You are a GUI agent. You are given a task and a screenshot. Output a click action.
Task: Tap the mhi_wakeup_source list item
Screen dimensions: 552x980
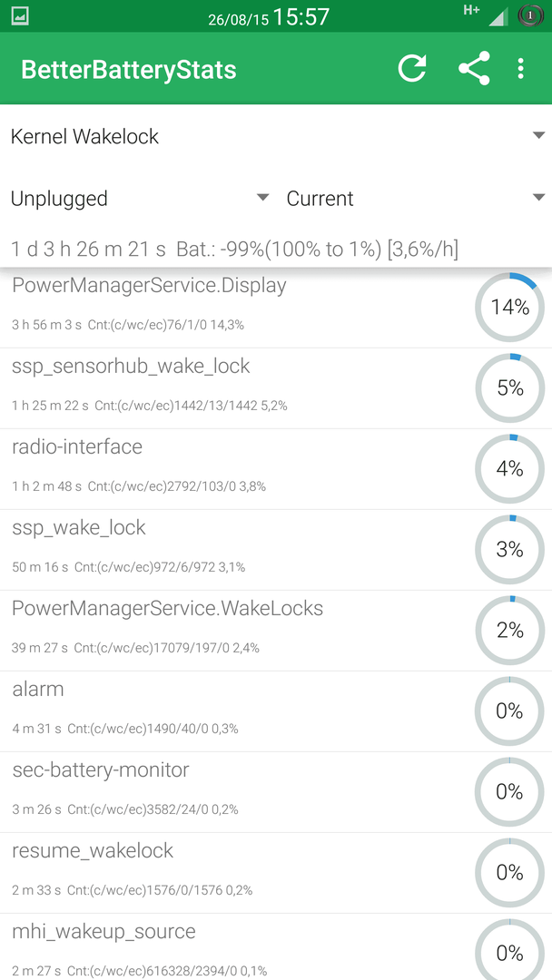coord(276,946)
